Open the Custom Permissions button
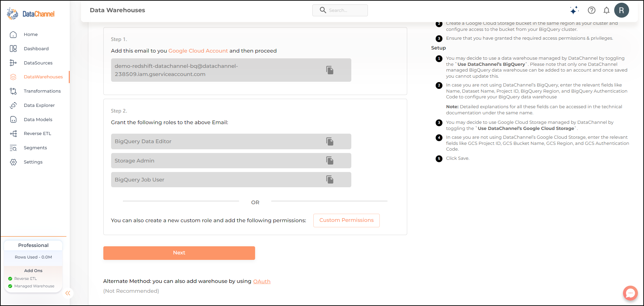 point(347,221)
